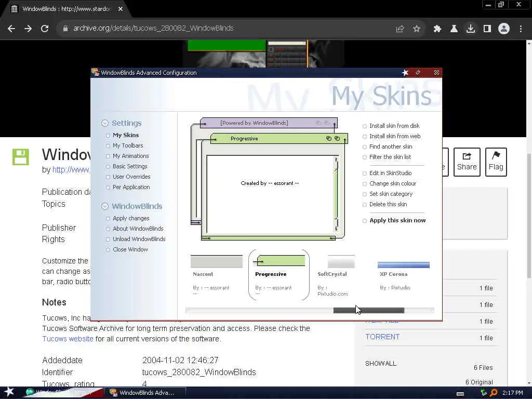This screenshot has width=532, height=399.
Task: Click the browser back arrow
Action: (x=11, y=29)
